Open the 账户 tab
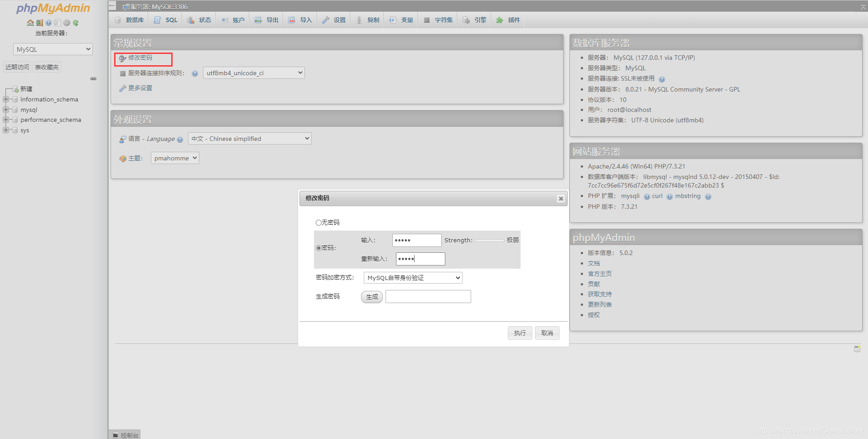 [x=233, y=20]
